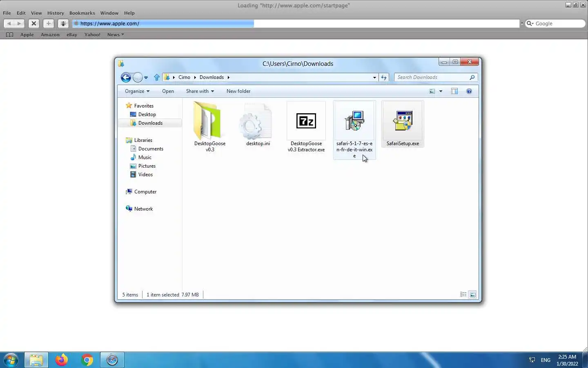Open view options dropdown arrow
Image resolution: width=588 pixels, height=368 pixels.
coord(441,91)
